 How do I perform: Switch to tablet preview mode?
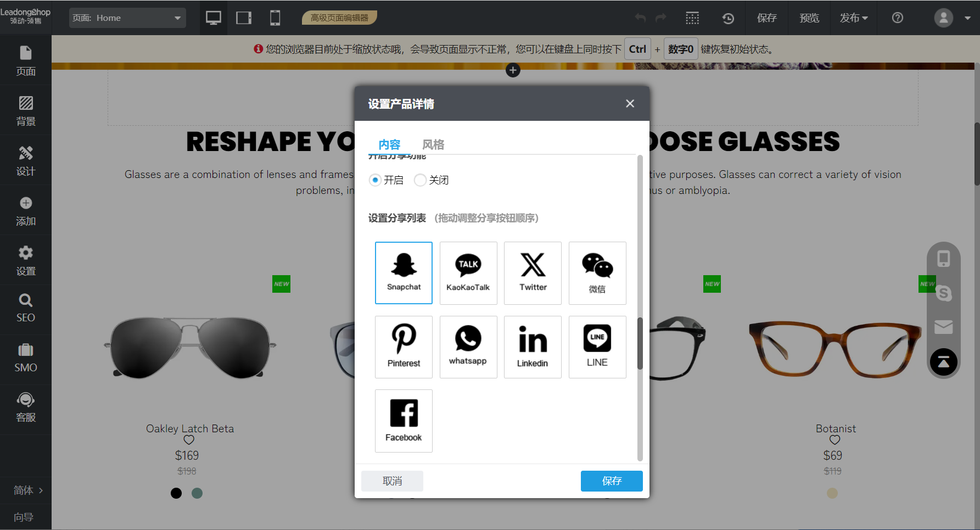click(243, 18)
